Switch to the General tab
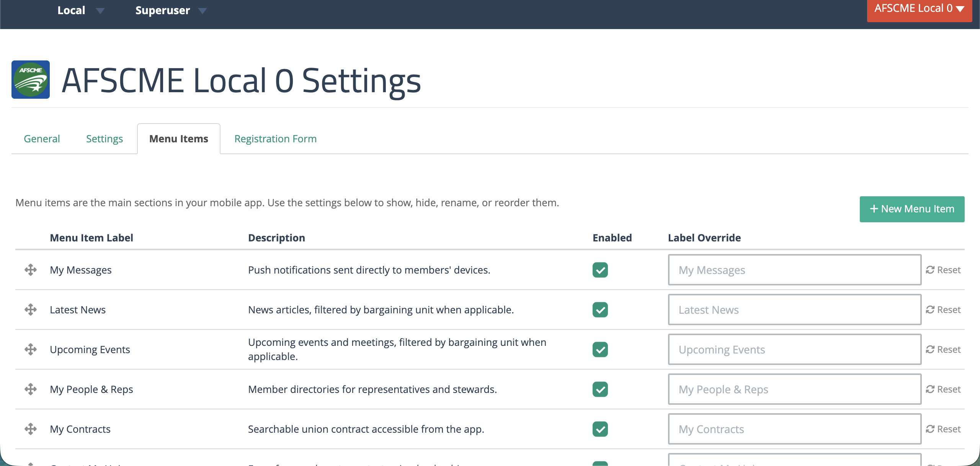Viewport: 980px width, 466px height. 42,138
